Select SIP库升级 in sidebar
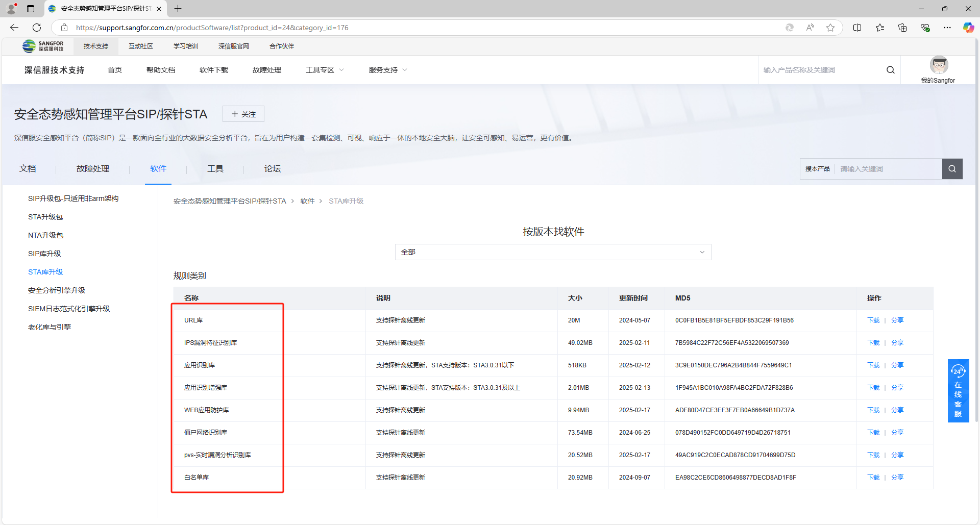 click(x=44, y=254)
